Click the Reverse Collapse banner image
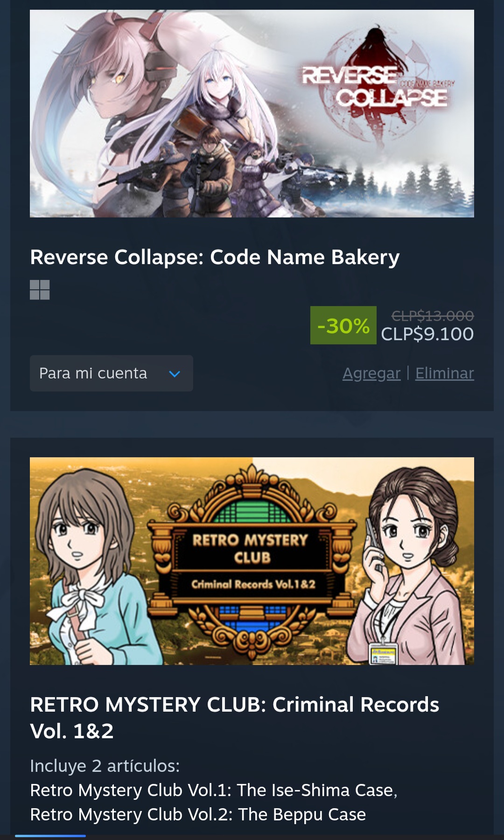The image size is (504, 840). (252, 113)
